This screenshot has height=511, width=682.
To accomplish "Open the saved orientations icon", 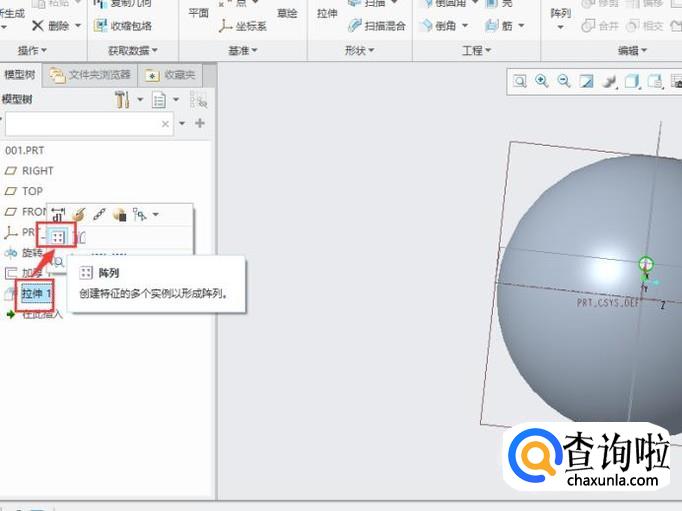I will click(655, 81).
